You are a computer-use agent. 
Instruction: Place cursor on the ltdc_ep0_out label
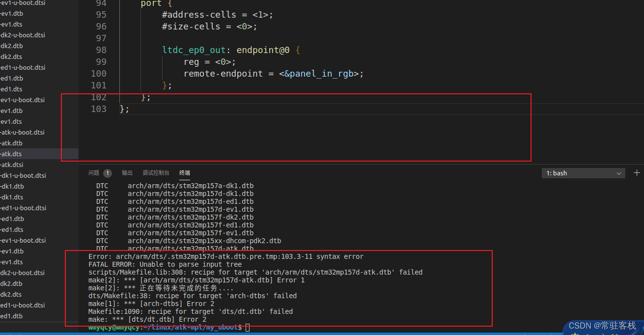tap(194, 50)
